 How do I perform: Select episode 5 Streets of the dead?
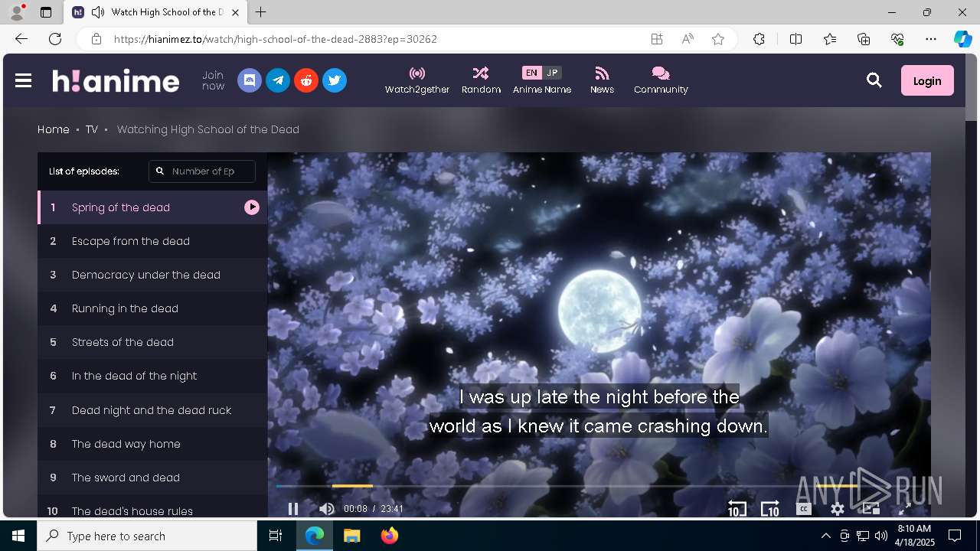coord(152,342)
